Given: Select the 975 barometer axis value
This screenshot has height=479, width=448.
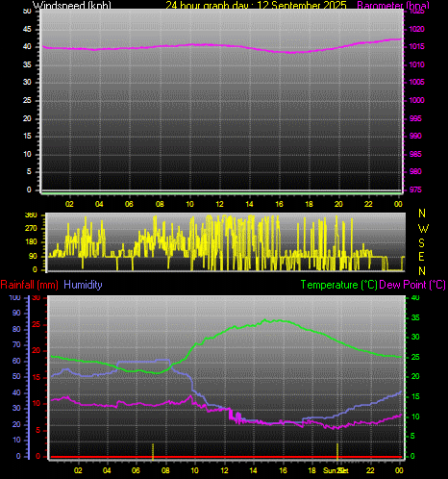Looking at the screenshot, I should point(415,189).
